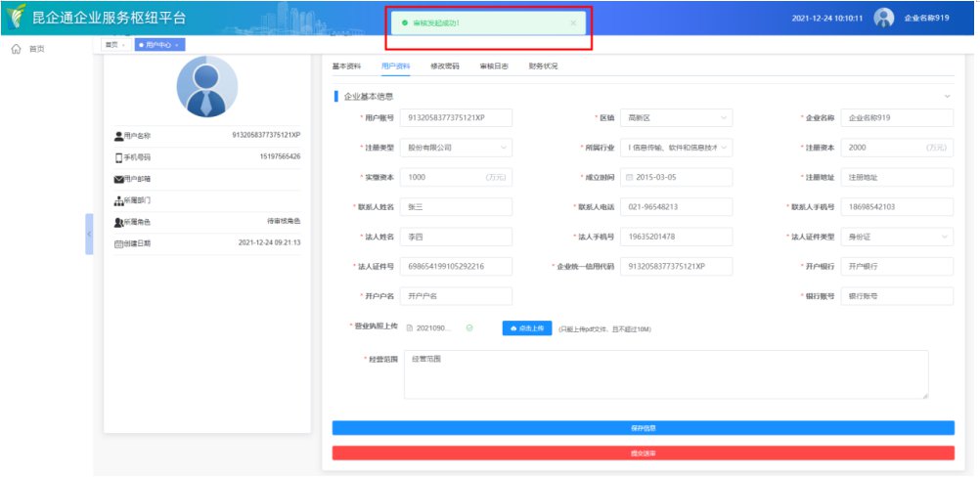This screenshot has height=478, width=980.
Task: Expand the 法人证件类型 dropdown
Action: 944,237
